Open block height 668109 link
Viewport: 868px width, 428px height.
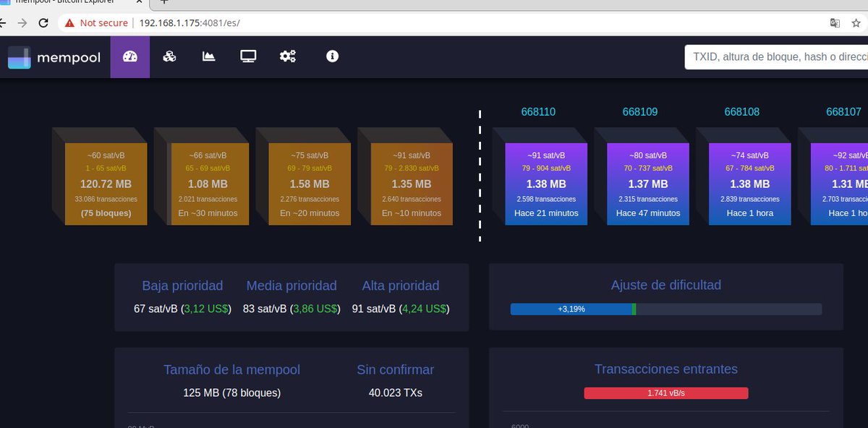click(x=640, y=112)
